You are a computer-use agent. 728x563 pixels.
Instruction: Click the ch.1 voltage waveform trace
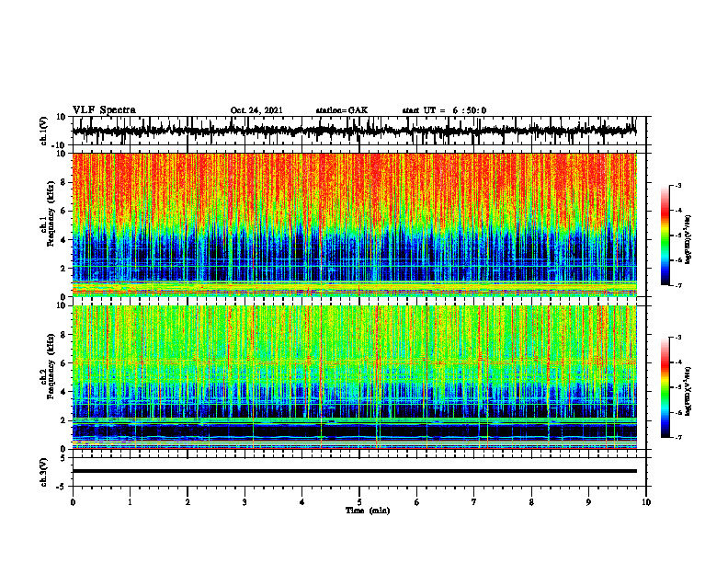pyautogui.click(x=354, y=131)
